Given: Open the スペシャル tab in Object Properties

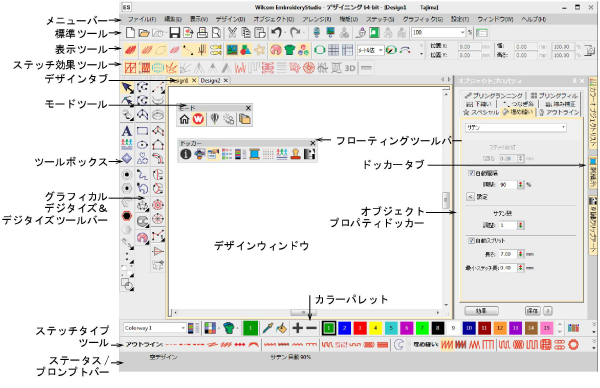Looking at the screenshot, I should click(481, 112).
